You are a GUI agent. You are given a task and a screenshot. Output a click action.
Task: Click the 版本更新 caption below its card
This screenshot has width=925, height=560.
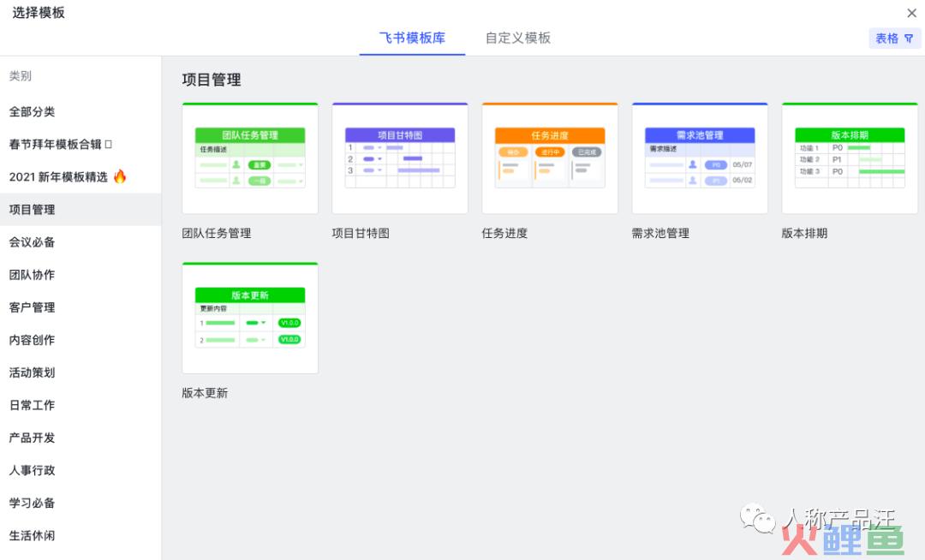(205, 393)
